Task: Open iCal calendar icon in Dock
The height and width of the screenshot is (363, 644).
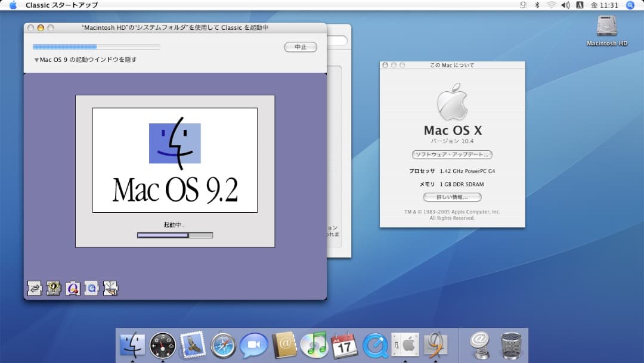Action: point(344,345)
